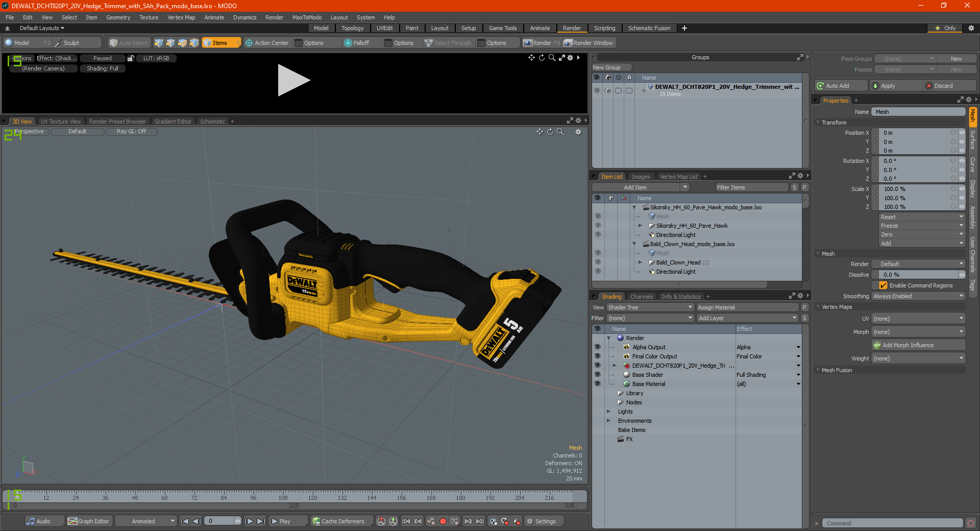Image resolution: width=980 pixels, height=531 pixels.
Task: Expand Lights in Shader Tree
Action: [x=608, y=412]
